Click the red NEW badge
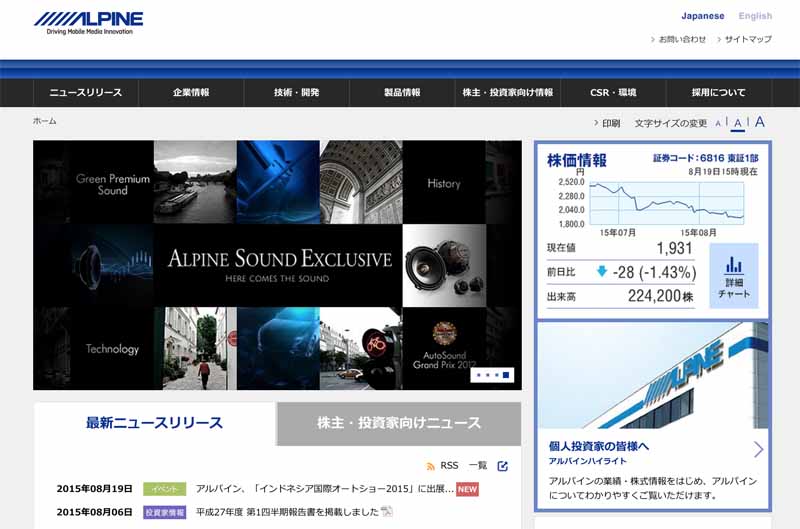Image resolution: width=800 pixels, height=529 pixels. pyautogui.click(x=467, y=489)
